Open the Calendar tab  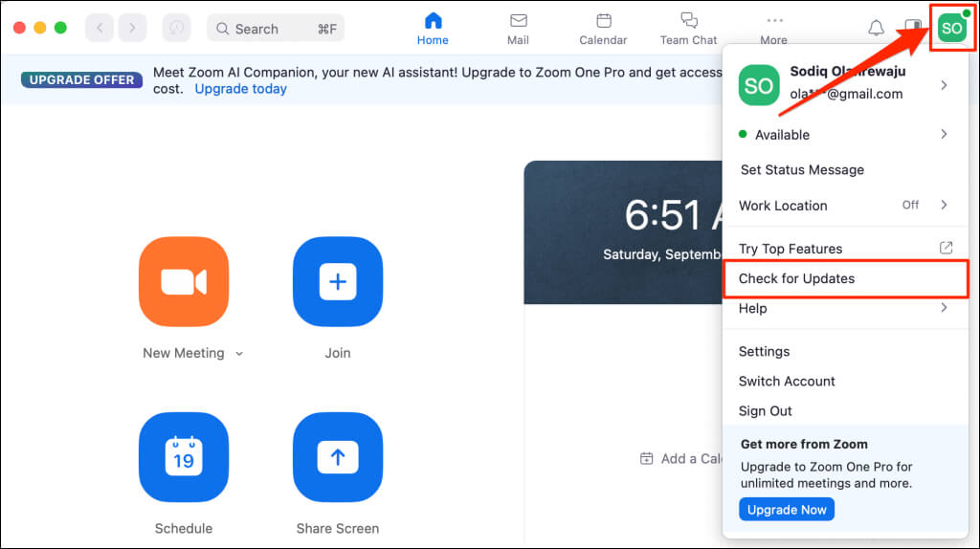pos(603,29)
